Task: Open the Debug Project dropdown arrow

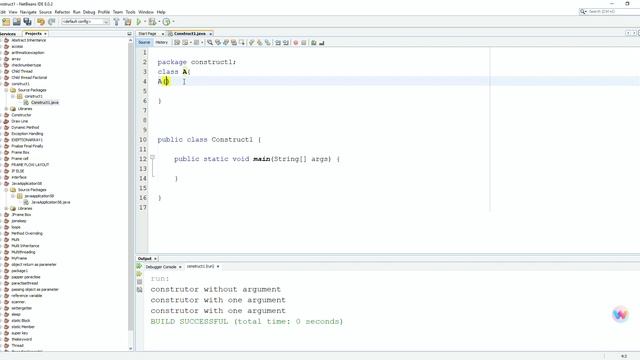Action: tap(159, 22)
